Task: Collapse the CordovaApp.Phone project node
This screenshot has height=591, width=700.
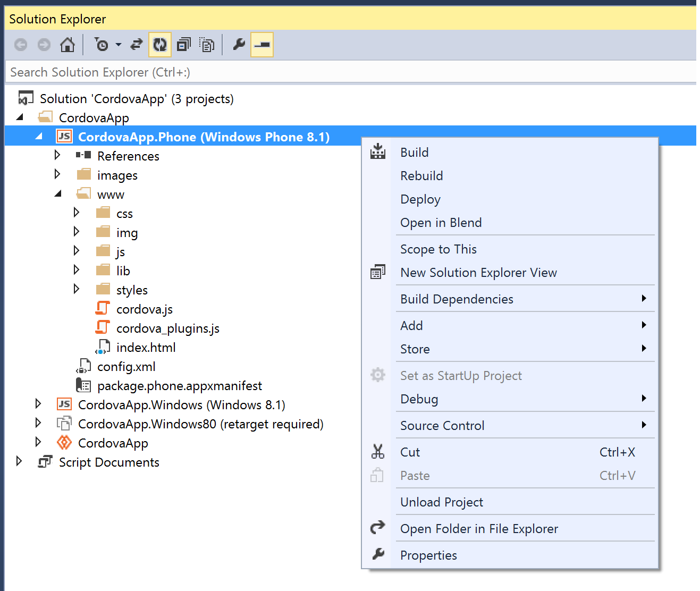Action: tap(39, 137)
